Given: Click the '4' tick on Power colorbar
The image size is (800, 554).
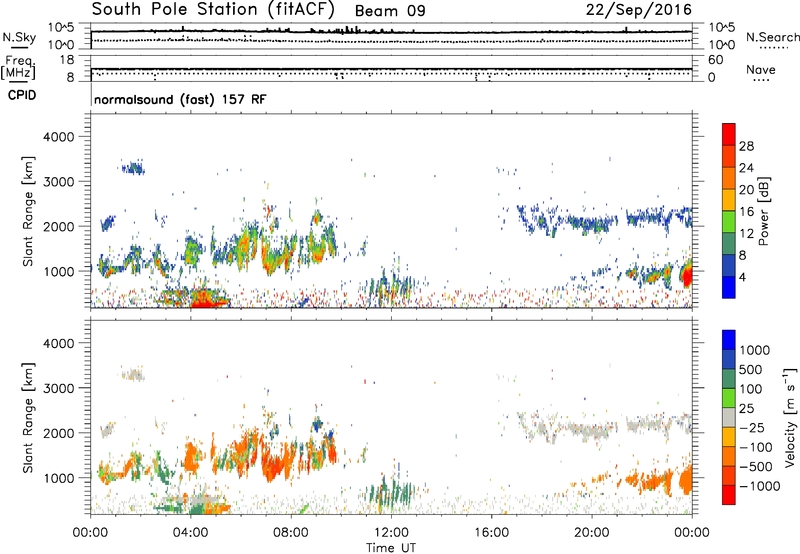Looking at the screenshot, I should 743,278.
